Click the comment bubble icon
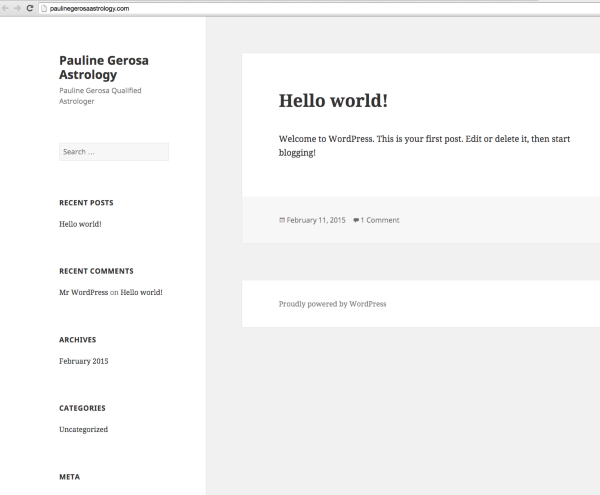This screenshot has height=495, width=600. pyautogui.click(x=356, y=220)
